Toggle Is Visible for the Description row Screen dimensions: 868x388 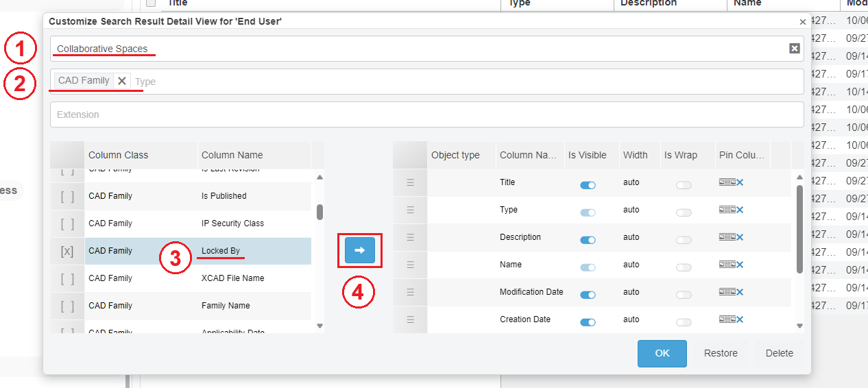click(x=588, y=240)
